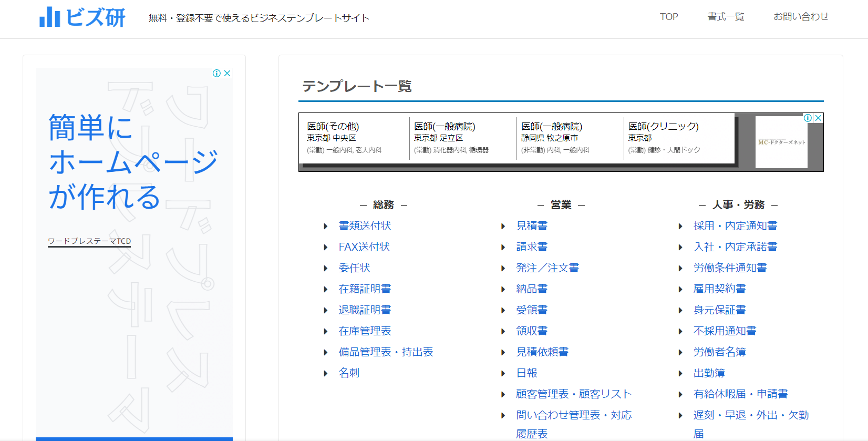868x441 pixels.
Task: Open the 見積依頼書 template link
Action: (542, 352)
